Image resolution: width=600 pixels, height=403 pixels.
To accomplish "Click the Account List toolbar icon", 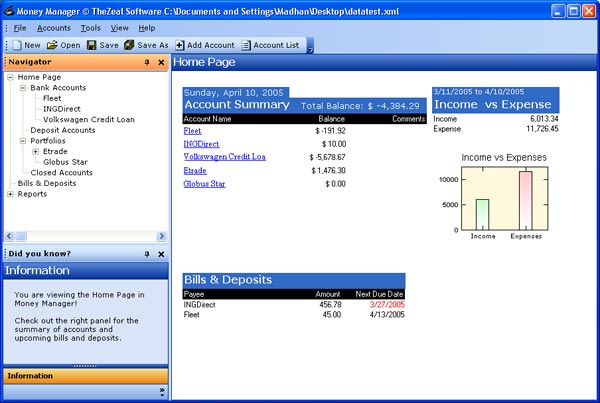I will 247,45.
